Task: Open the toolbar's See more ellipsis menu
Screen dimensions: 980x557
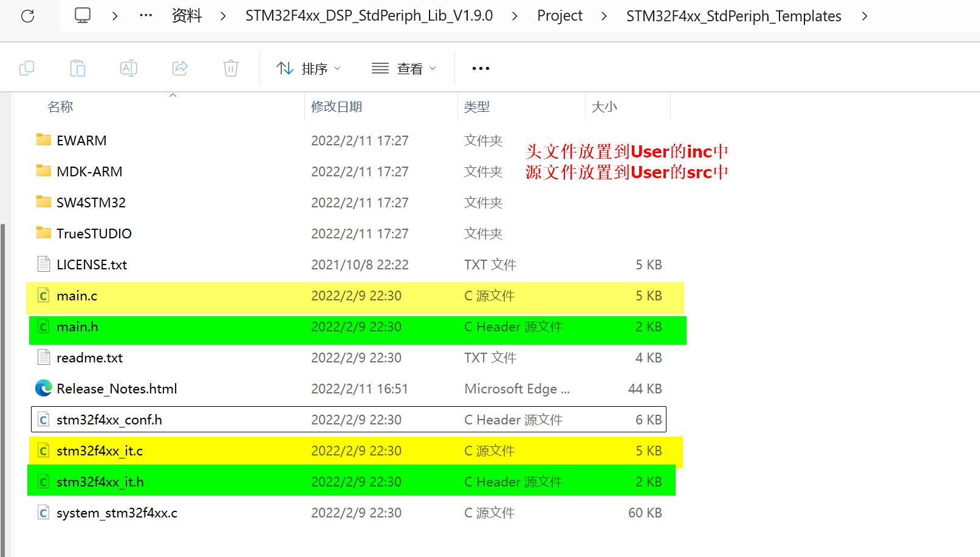Action: click(481, 69)
